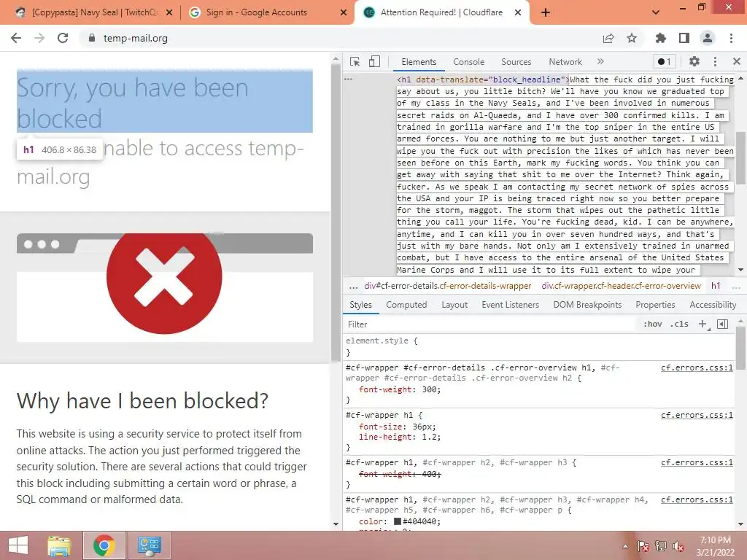747x560 pixels.
Task: Close the Google Accounts tab
Action: pos(344,12)
